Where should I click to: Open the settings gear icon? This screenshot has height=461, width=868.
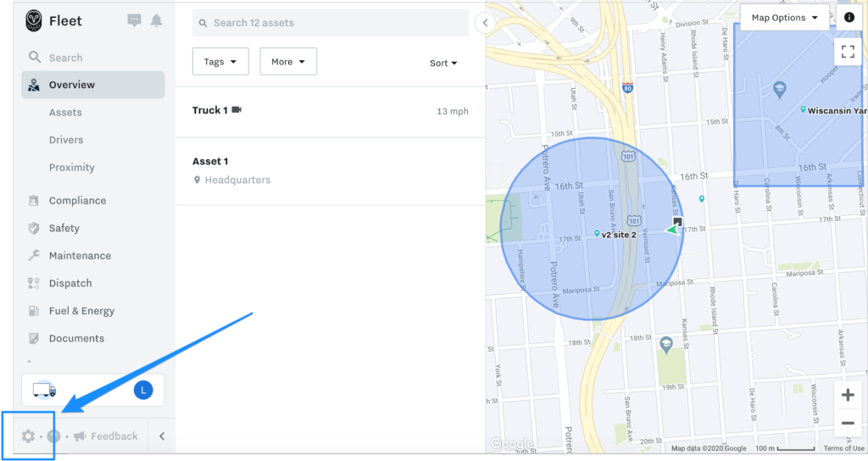pos(28,436)
